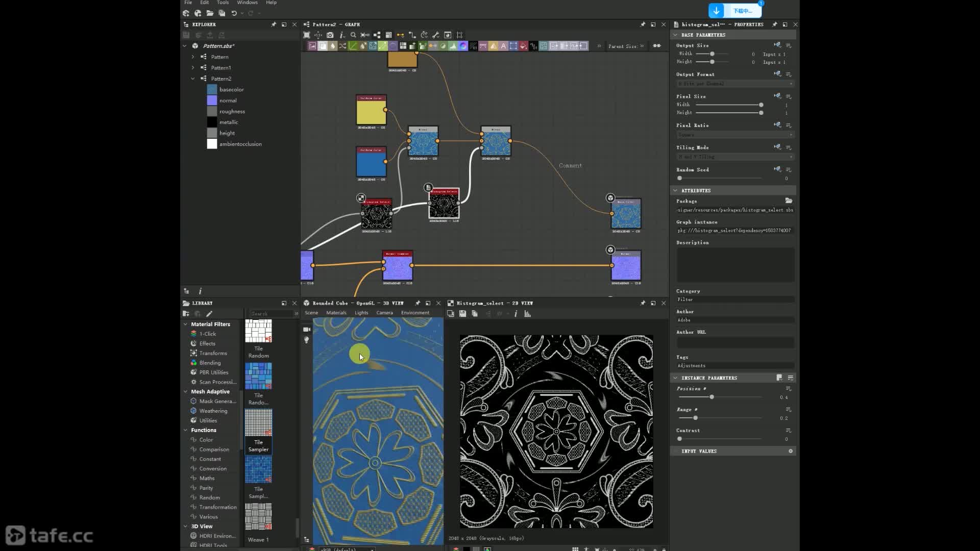Image resolution: width=980 pixels, height=551 pixels.
Task: Click the magnifier search icon in graph toolbar
Action: tap(353, 35)
